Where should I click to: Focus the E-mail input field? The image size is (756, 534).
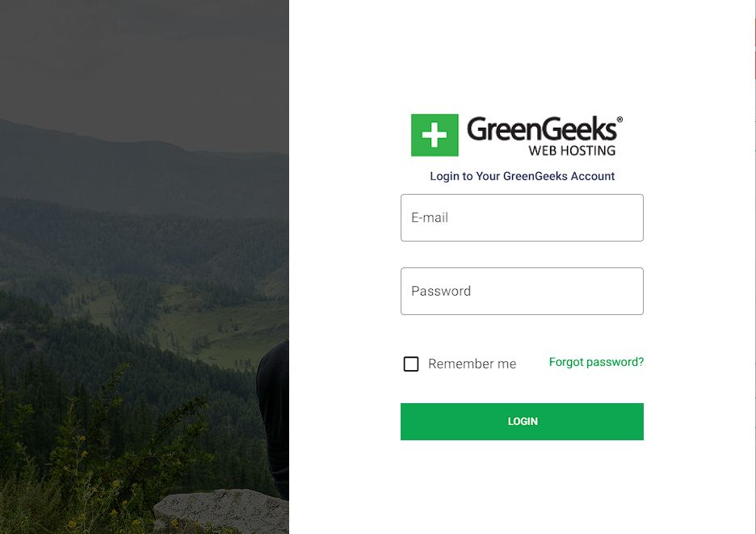522,217
